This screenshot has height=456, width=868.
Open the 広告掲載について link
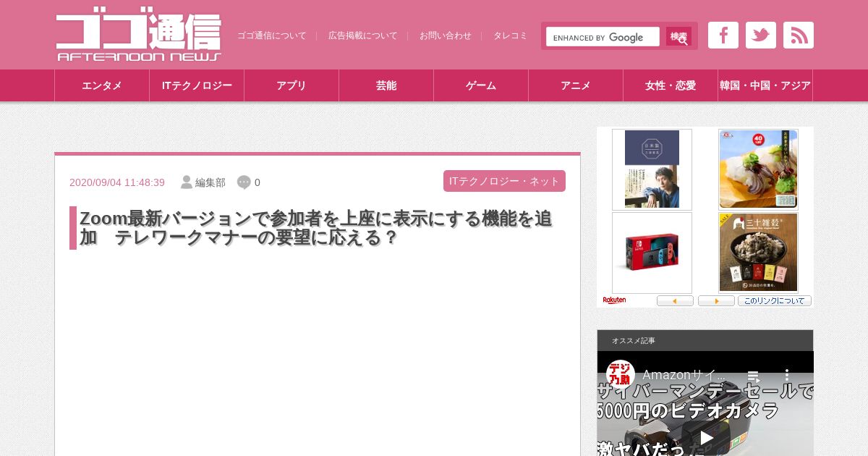pyautogui.click(x=363, y=35)
